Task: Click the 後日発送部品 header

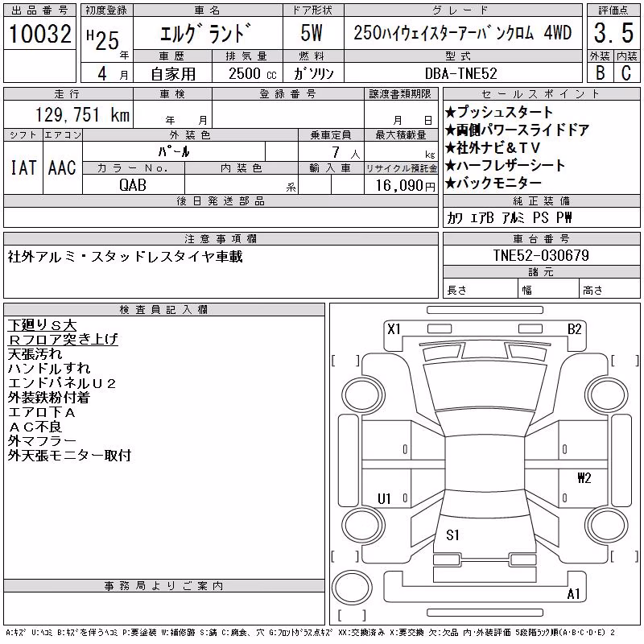Action: tap(221, 201)
